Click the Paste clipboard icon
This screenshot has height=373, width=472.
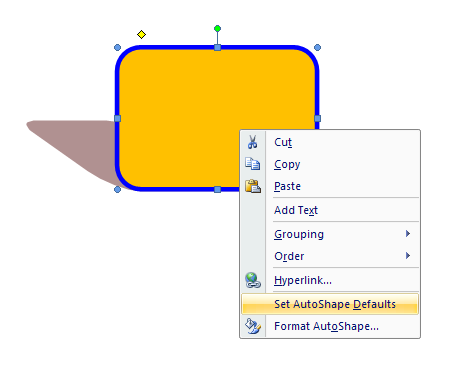point(253,186)
